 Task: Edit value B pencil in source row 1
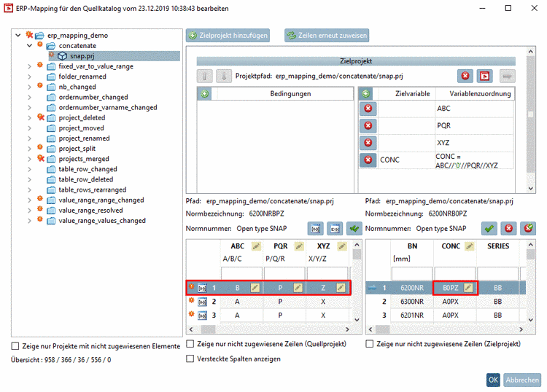coord(255,288)
